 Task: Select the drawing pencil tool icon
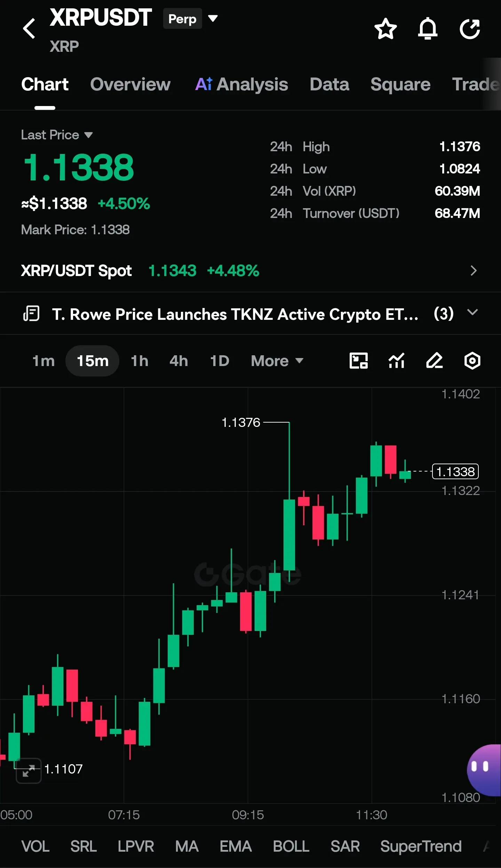[435, 360]
